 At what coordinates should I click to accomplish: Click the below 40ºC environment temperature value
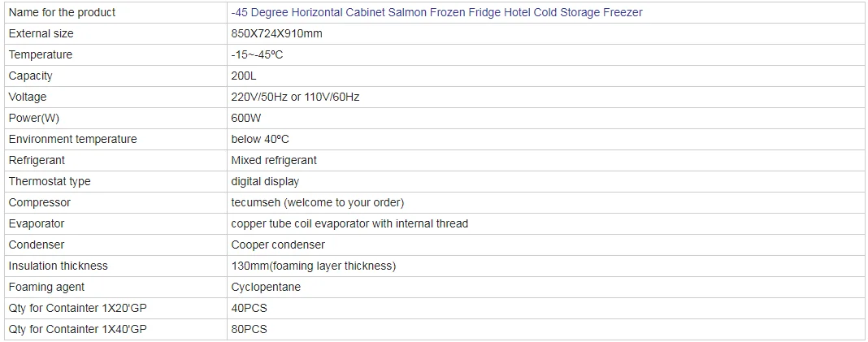coord(260,139)
